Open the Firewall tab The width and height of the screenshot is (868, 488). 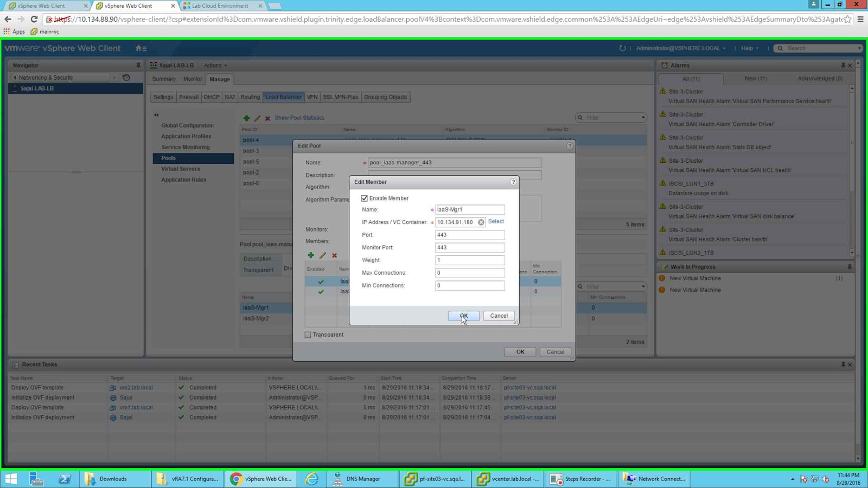pyautogui.click(x=189, y=97)
